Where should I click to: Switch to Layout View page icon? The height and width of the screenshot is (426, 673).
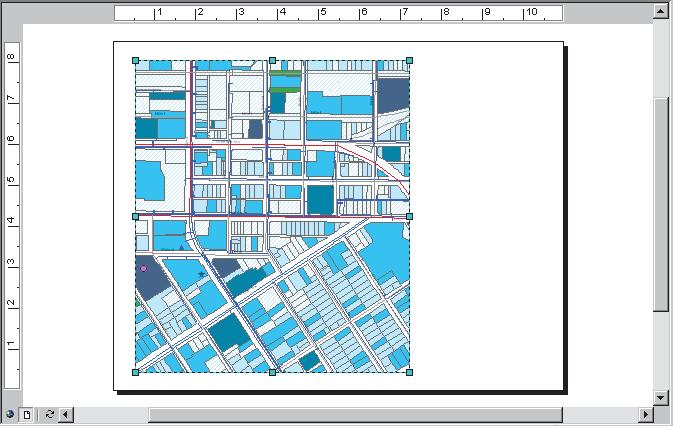pyautogui.click(x=27, y=415)
